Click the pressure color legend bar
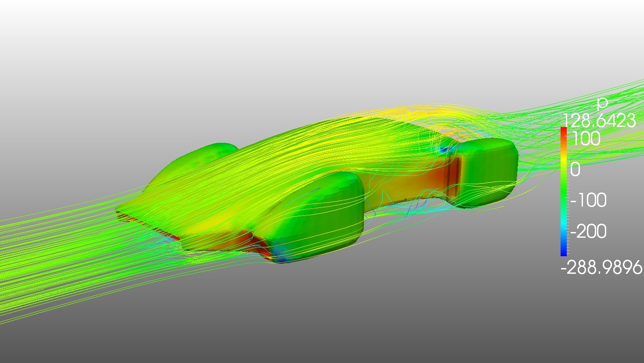This screenshot has width=644, height=363. click(x=564, y=191)
